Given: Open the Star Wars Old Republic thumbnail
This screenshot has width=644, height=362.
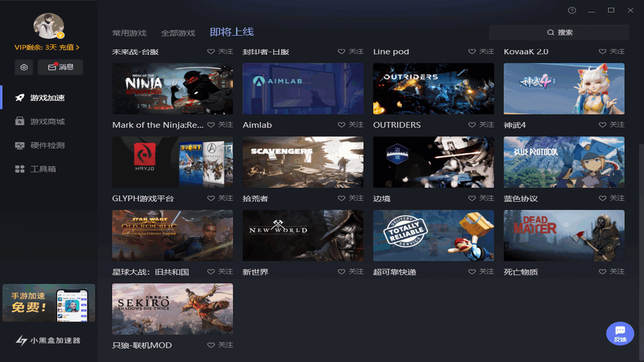Looking at the screenshot, I should pos(173,235).
